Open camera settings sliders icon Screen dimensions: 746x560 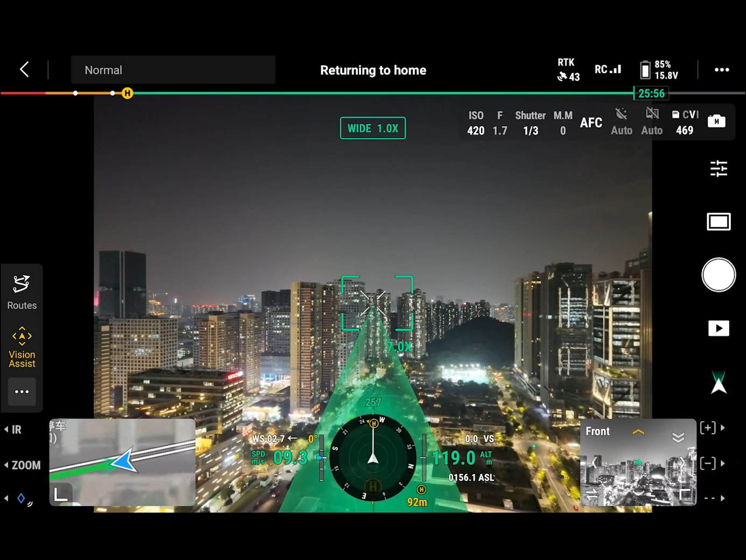[x=718, y=169]
